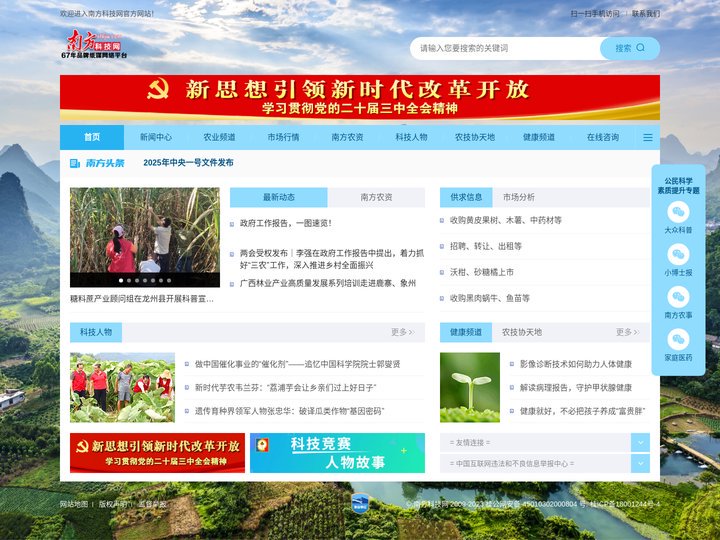Go to the 首页 nav tab
The height and width of the screenshot is (540, 720).
pos(92,137)
